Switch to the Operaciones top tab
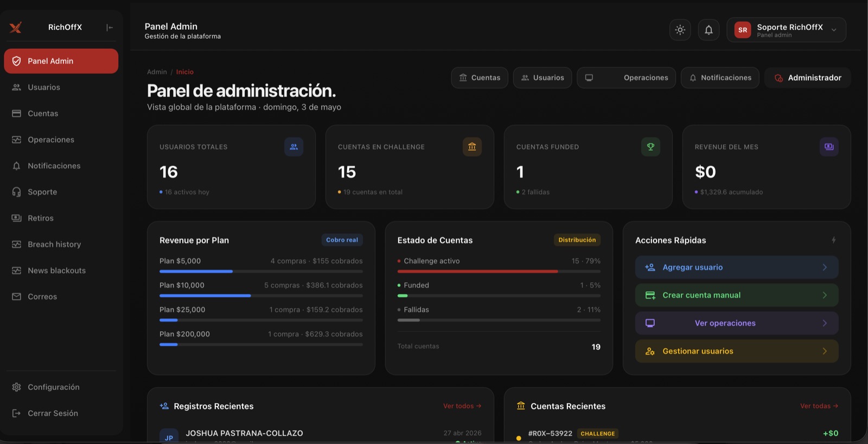 pyautogui.click(x=626, y=78)
